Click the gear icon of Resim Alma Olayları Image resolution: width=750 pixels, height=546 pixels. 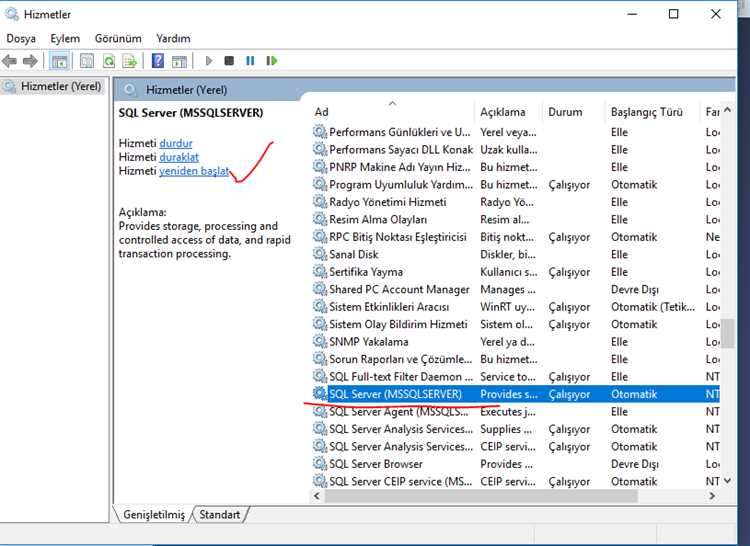(320, 219)
